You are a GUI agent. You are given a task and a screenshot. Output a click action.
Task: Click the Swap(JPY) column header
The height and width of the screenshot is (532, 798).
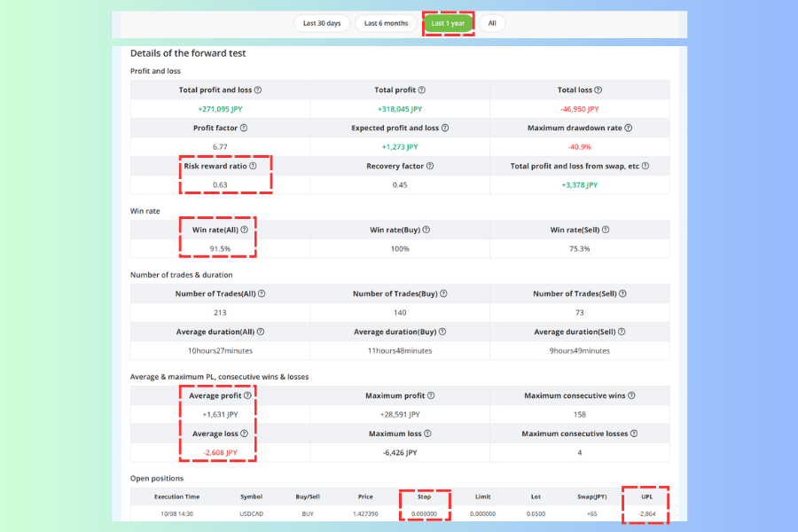click(592, 497)
